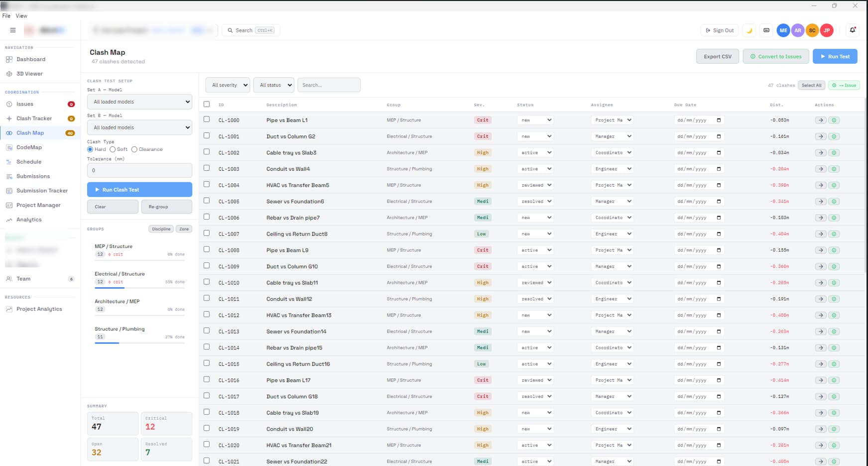Open the status dropdown for CL-1000
Image resolution: width=868 pixels, height=466 pixels.
pyautogui.click(x=535, y=120)
